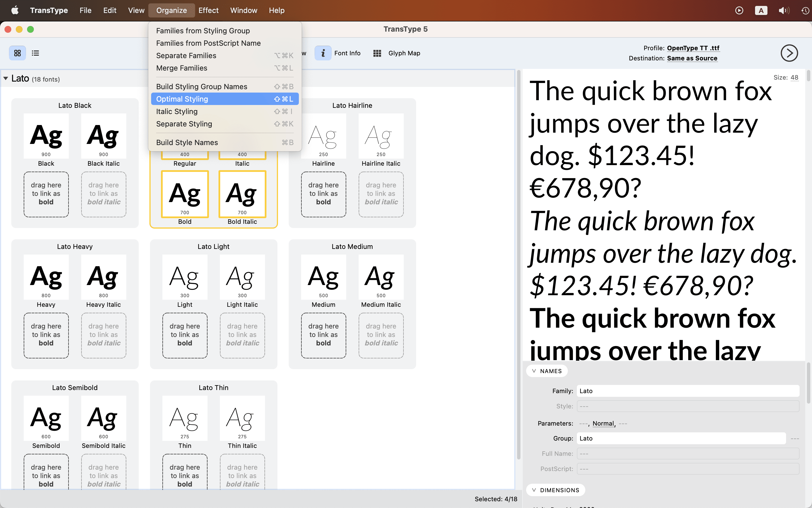Choose Optimal Styling from Organize menu
The width and height of the screenshot is (812, 508).
(225, 99)
